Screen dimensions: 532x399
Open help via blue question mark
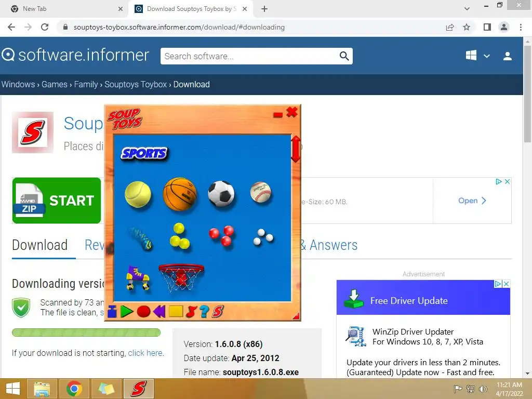pos(204,311)
